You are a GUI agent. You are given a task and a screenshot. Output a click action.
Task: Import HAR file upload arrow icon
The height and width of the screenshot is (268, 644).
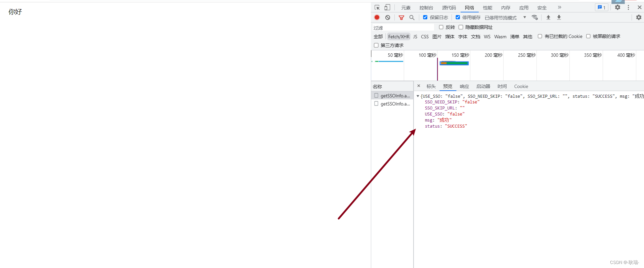pyautogui.click(x=548, y=17)
